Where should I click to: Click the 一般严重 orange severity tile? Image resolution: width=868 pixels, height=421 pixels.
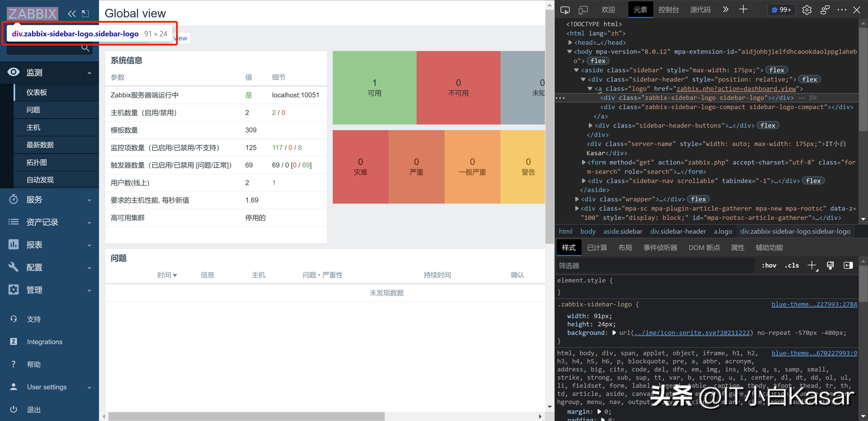[x=472, y=167]
